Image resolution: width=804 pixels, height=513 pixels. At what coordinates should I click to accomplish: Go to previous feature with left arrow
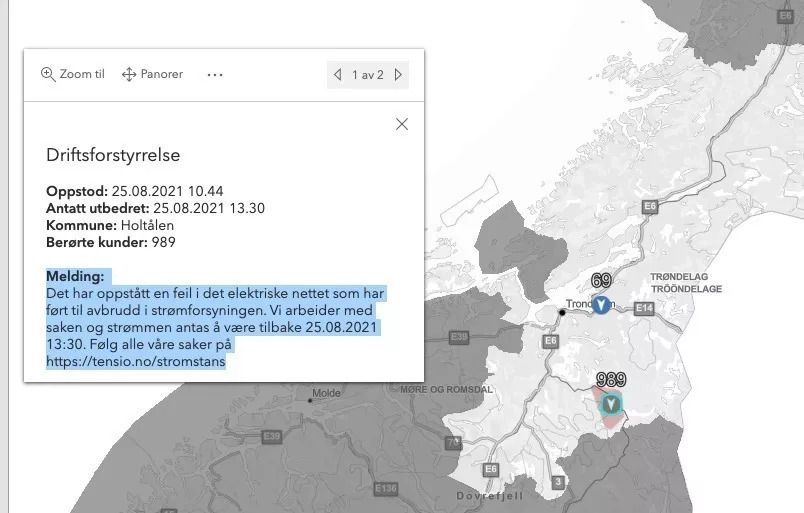[x=338, y=75]
